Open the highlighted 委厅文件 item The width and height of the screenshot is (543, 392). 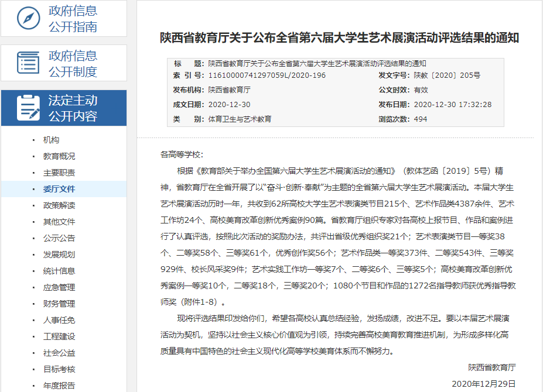coord(59,189)
